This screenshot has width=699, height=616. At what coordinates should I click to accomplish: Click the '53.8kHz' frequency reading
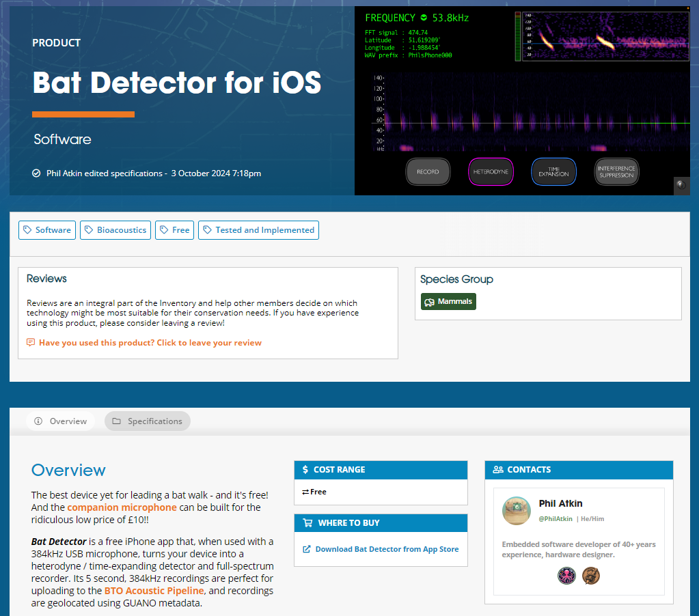point(450,18)
